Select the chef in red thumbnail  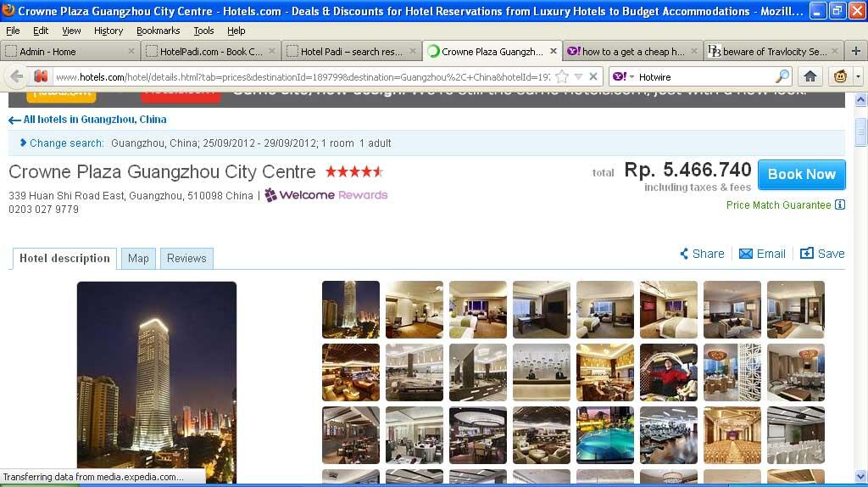(x=669, y=372)
